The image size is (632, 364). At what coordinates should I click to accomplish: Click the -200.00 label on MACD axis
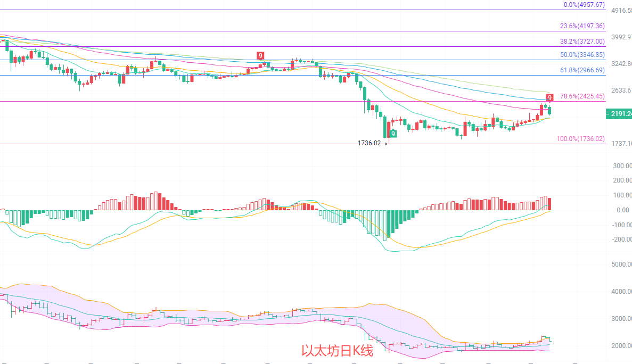pyautogui.click(x=621, y=239)
